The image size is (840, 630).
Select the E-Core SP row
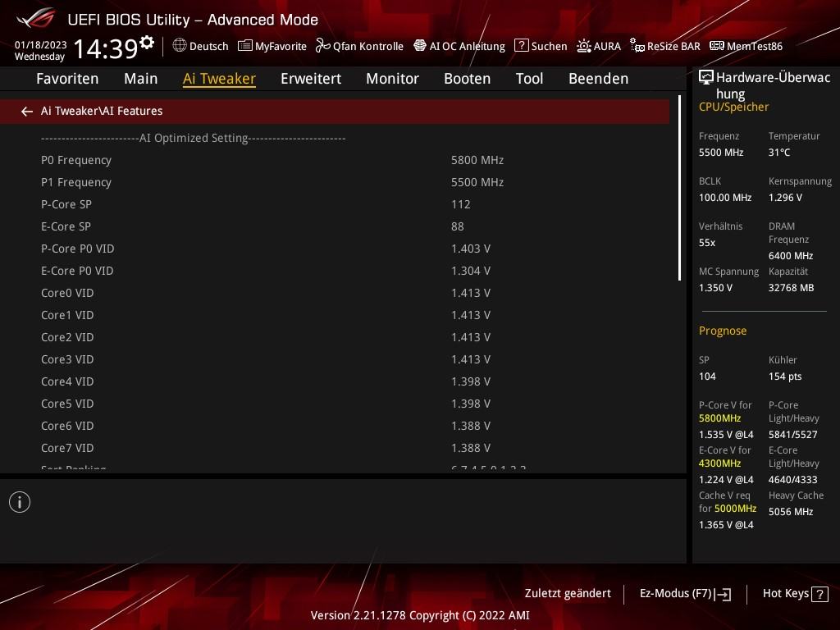click(x=335, y=226)
